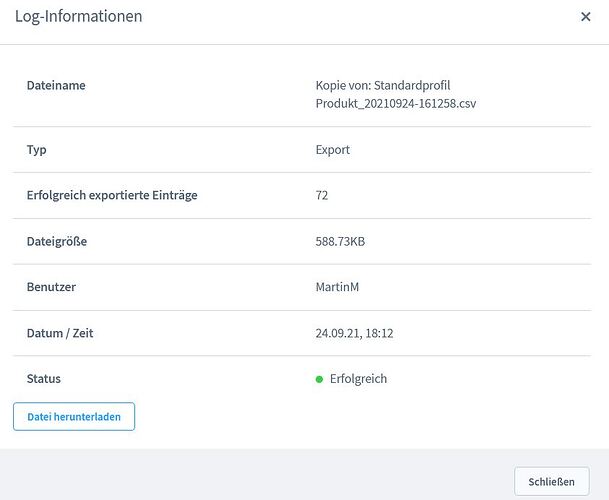Select the "Kopie von: Standardprofil" file name text

(x=383, y=86)
